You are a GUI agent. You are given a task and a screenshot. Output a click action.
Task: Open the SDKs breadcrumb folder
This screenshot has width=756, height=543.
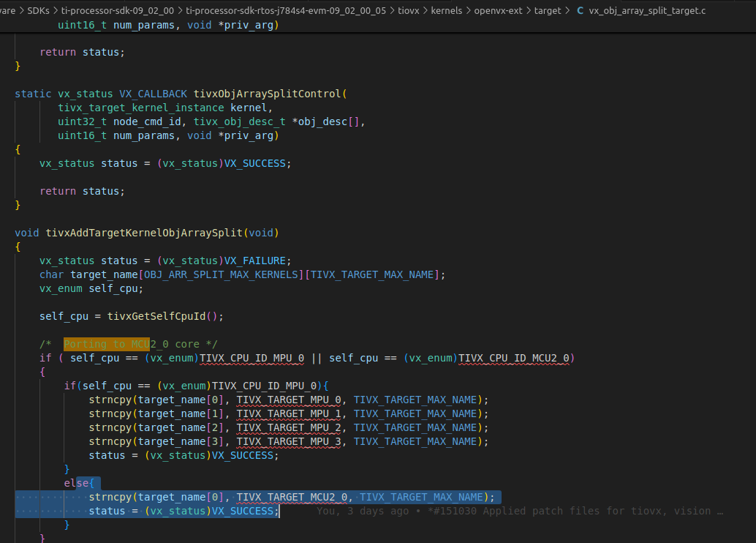coord(39,11)
